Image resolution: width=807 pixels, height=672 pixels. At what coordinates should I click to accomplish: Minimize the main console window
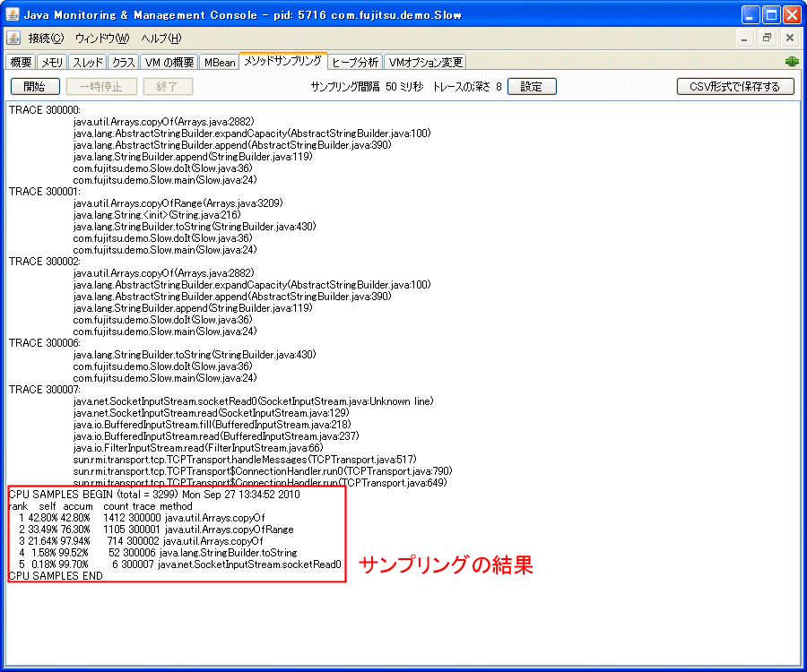[x=751, y=15]
